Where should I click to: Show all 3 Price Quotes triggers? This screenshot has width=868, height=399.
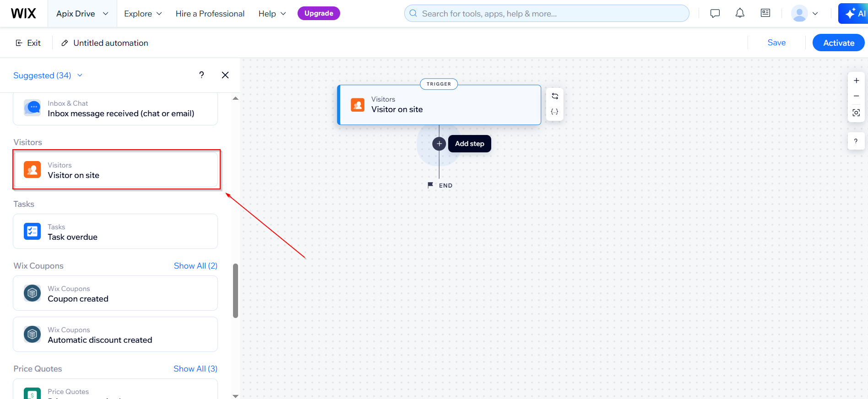pyautogui.click(x=195, y=369)
